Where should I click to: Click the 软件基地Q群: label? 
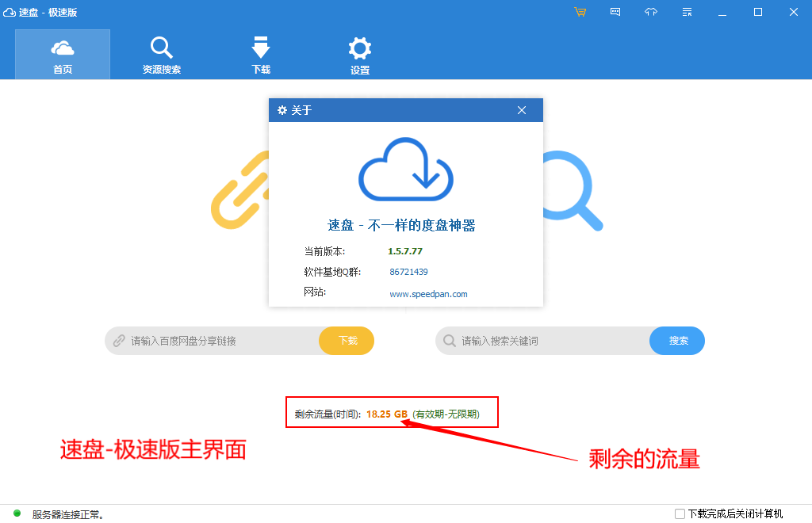pyautogui.click(x=332, y=272)
